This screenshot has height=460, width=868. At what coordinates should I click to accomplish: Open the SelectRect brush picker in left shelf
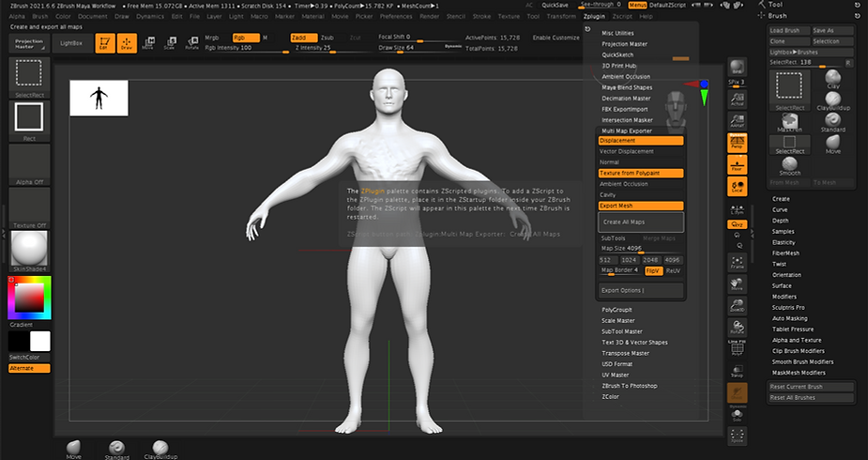(x=29, y=78)
